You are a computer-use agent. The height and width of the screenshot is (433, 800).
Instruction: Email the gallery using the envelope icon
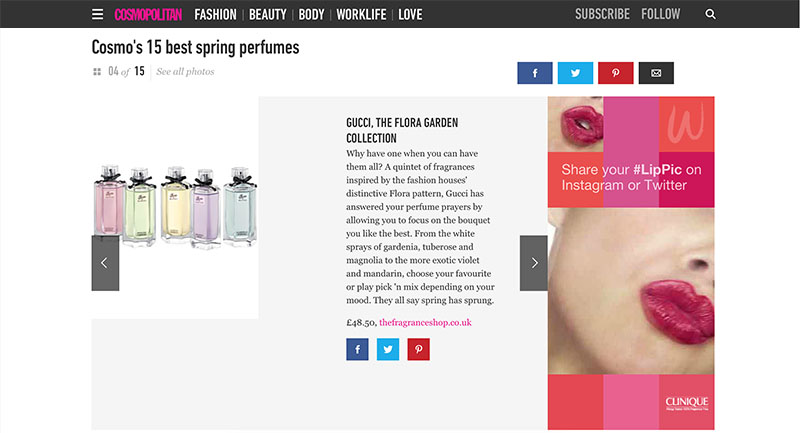(x=656, y=73)
